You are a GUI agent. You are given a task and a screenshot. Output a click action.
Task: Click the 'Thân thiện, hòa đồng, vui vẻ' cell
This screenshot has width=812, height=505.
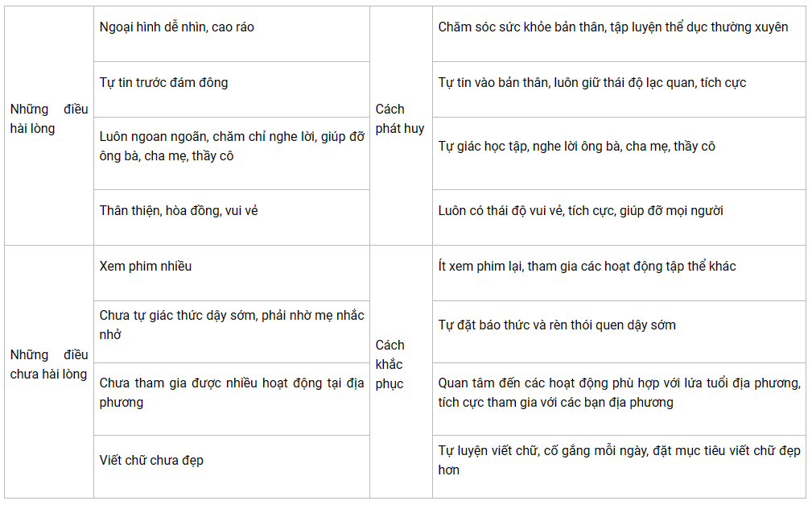coord(232,217)
